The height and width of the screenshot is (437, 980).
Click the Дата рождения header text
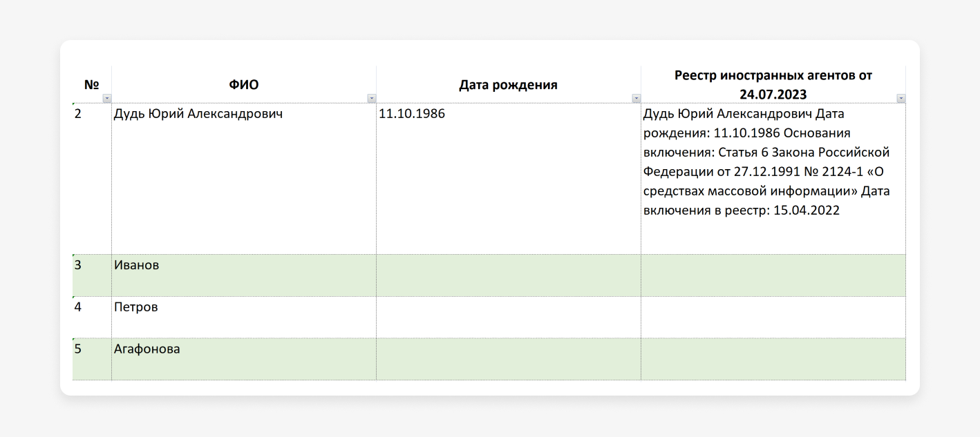[x=508, y=85]
